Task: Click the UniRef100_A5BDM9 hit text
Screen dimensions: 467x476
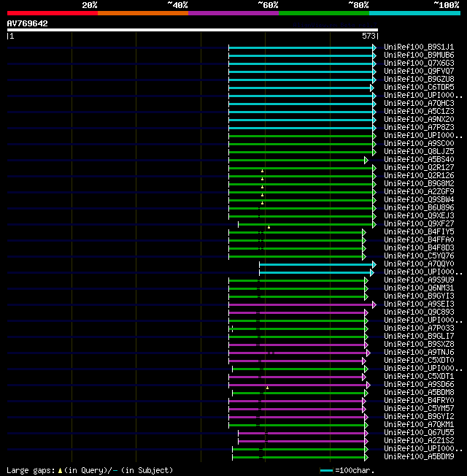Action: coord(419,457)
